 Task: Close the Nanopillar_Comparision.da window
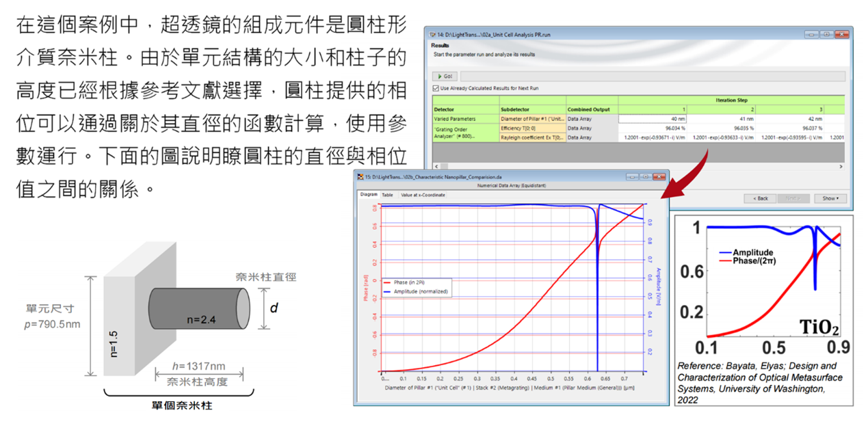[x=659, y=176]
